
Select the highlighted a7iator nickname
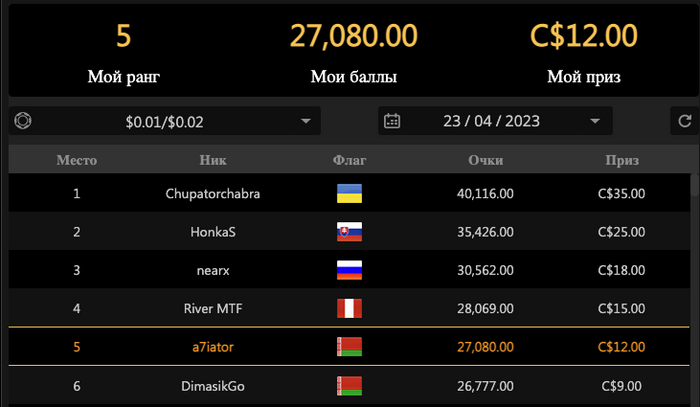[212, 346]
